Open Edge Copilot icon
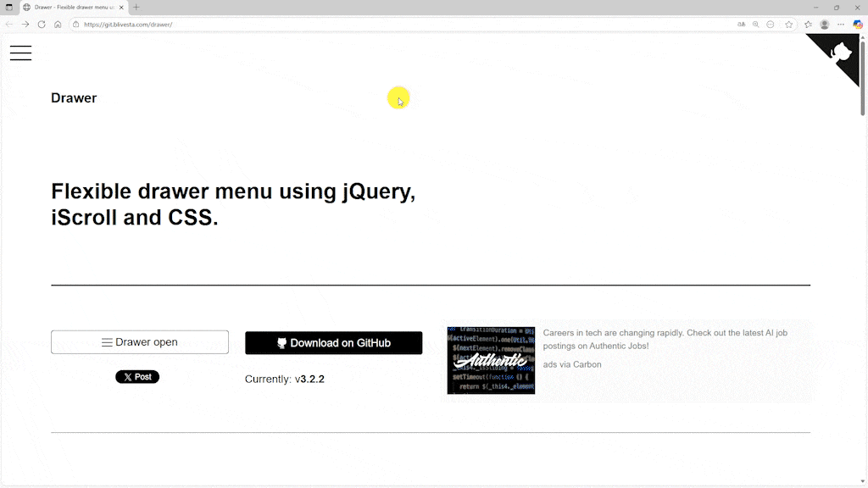Image resolution: width=868 pixels, height=488 pixels. click(x=858, y=25)
